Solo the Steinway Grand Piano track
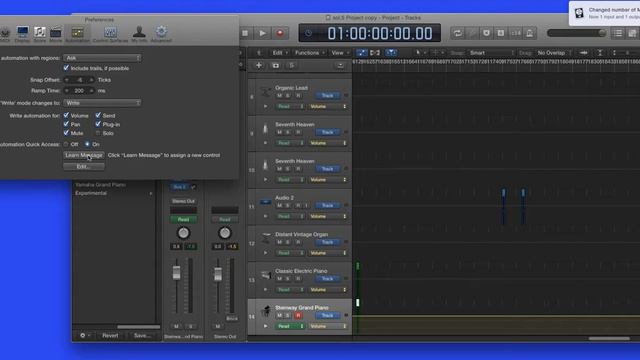Screen dimensions: 640x360 (288, 316)
